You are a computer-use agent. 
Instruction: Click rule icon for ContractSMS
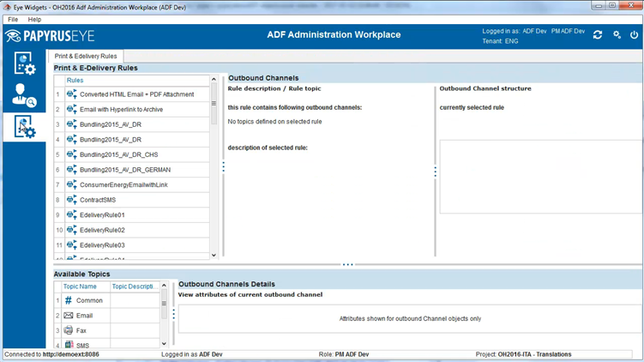click(x=72, y=200)
